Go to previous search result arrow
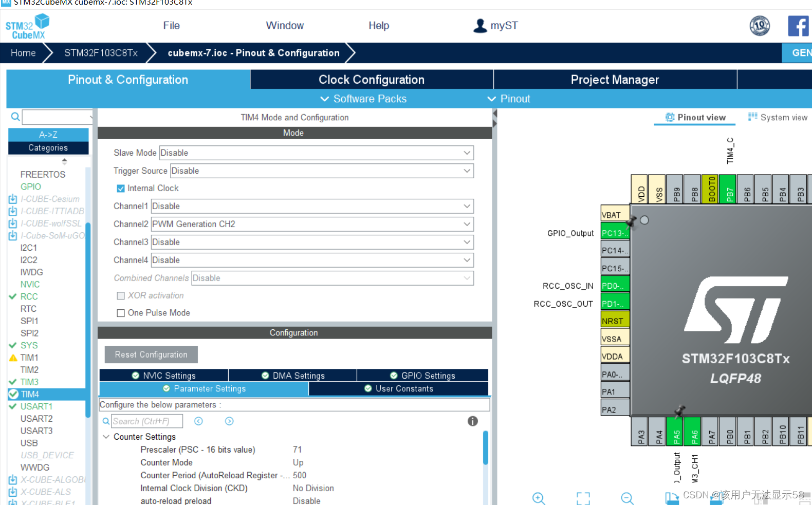This screenshot has height=505, width=812. (x=198, y=421)
